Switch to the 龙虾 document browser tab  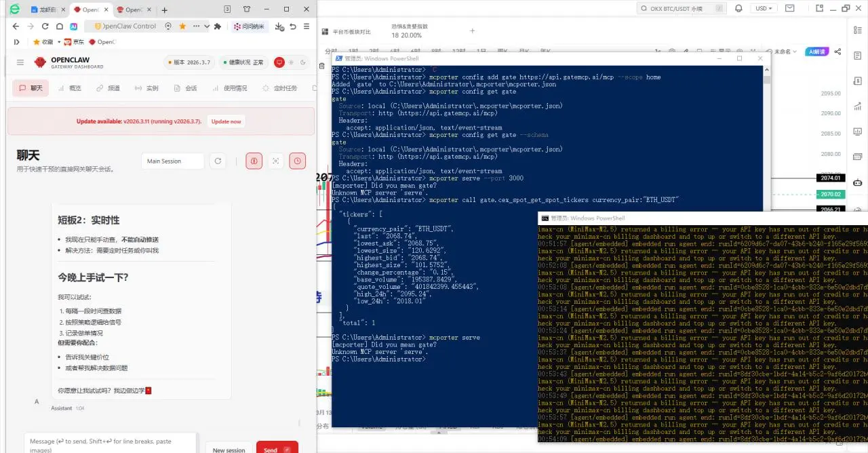[47, 9]
